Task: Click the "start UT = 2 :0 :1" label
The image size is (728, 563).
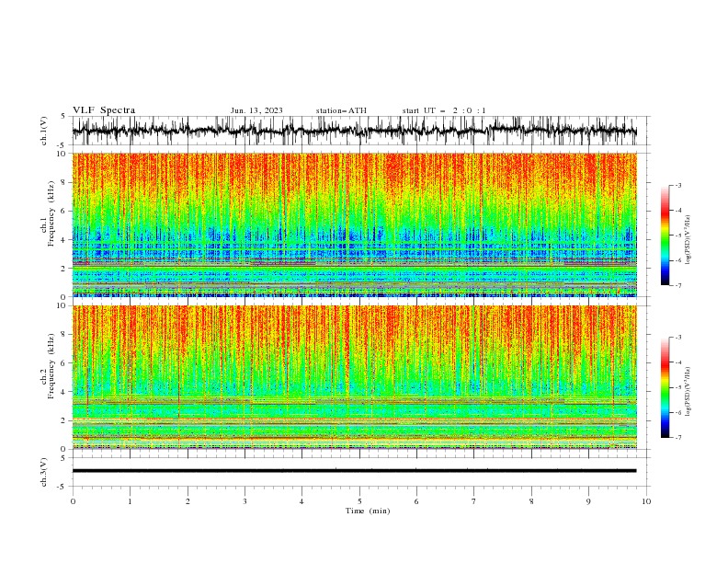Action: (444, 110)
